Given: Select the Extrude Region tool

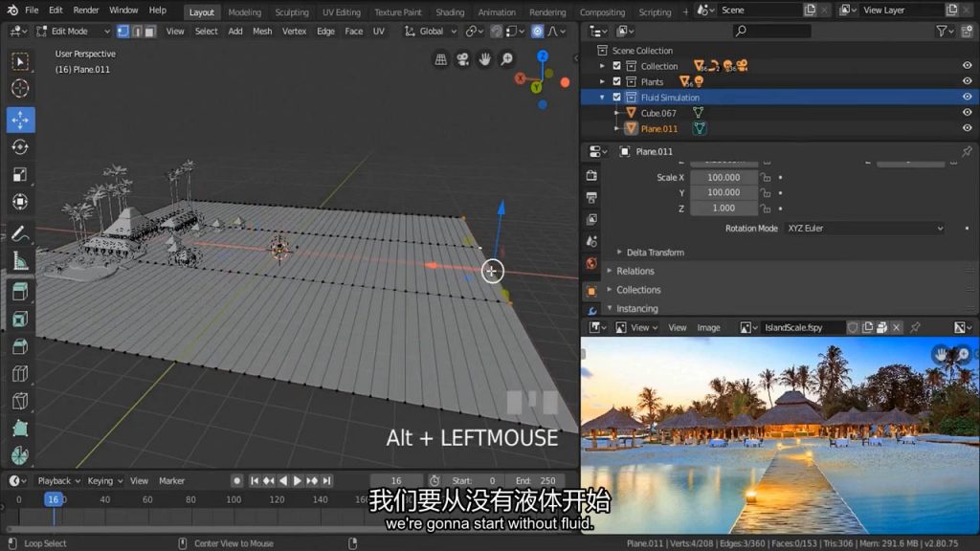Looking at the screenshot, I should [20, 292].
